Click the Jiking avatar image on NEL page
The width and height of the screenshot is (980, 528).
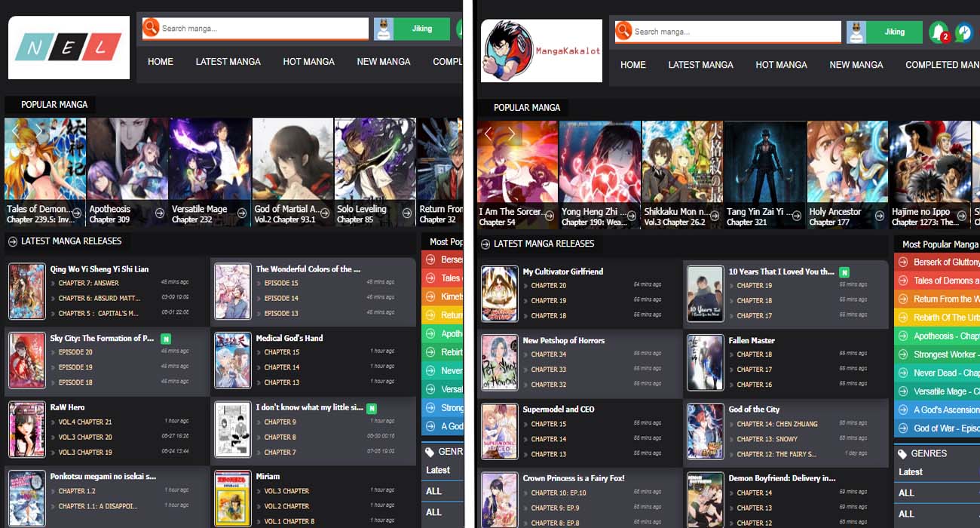(x=383, y=29)
